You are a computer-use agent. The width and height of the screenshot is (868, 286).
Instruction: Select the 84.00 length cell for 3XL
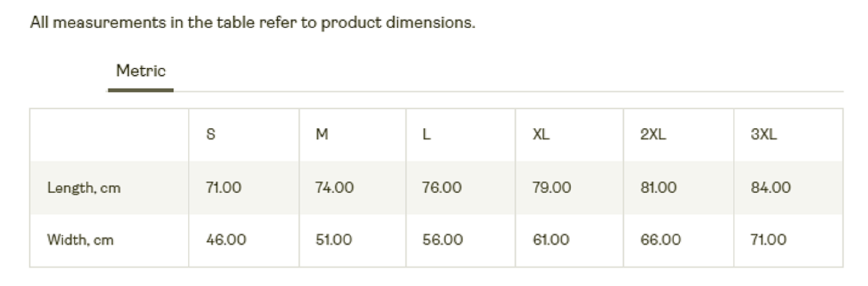coord(788,187)
